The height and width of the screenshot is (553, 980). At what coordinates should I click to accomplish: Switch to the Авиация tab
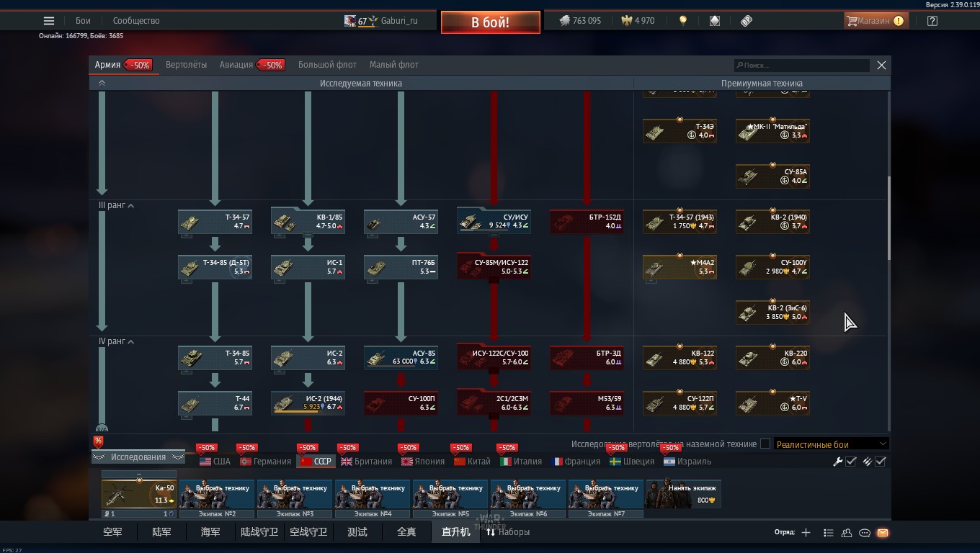coord(236,65)
